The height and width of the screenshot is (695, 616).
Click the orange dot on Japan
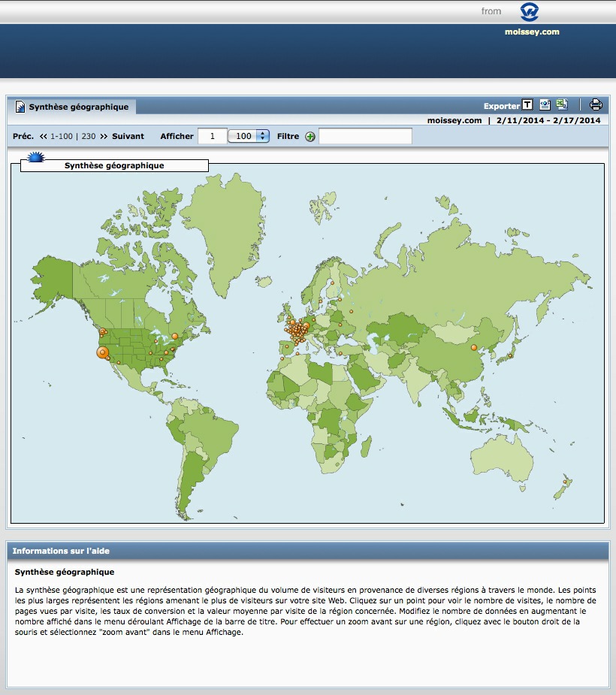[510, 356]
